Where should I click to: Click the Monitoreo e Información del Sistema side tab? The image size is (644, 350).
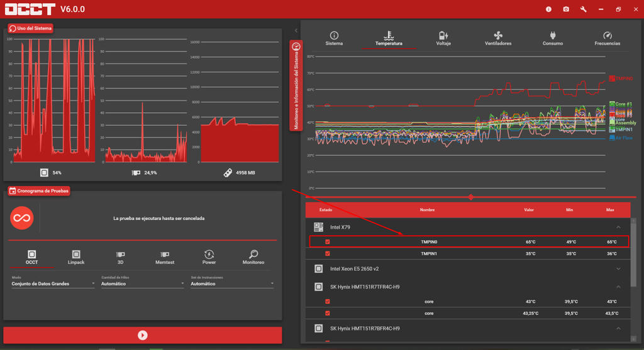(x=296, y=85)
